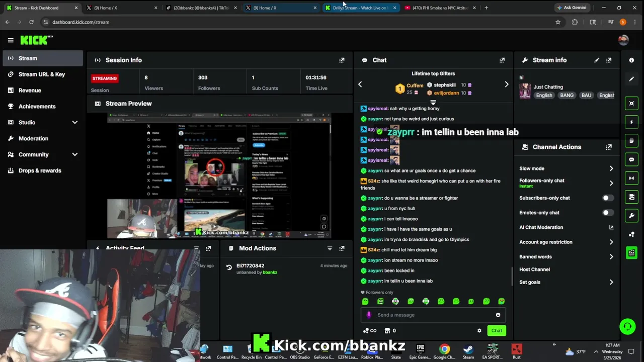The width and height of the screenshot is (644, 362).
Task: Go to Stream URL & Key
Action: pos(43,74)
